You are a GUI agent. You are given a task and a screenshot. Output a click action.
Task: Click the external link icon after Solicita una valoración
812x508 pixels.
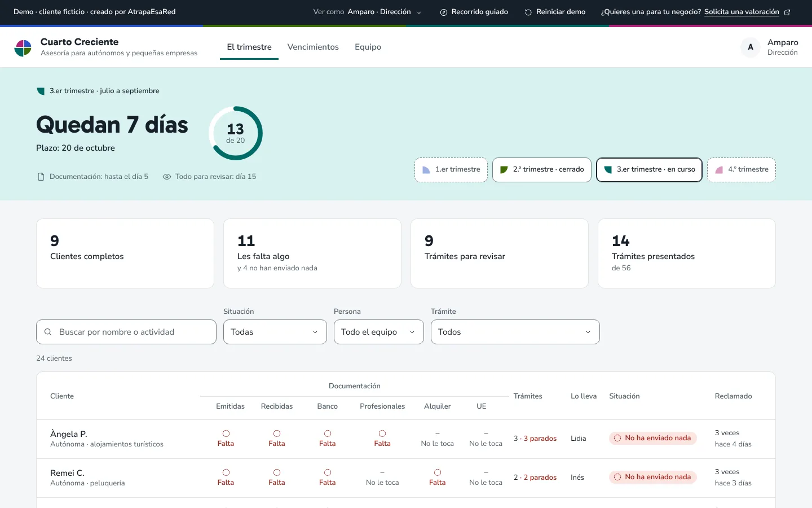pyautogui.click(x=787, y=12)
